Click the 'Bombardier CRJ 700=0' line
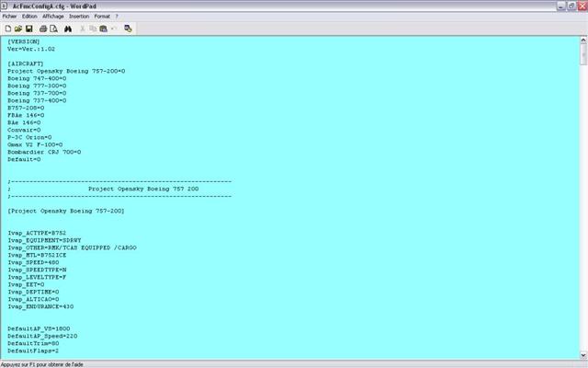 point(44,152)
